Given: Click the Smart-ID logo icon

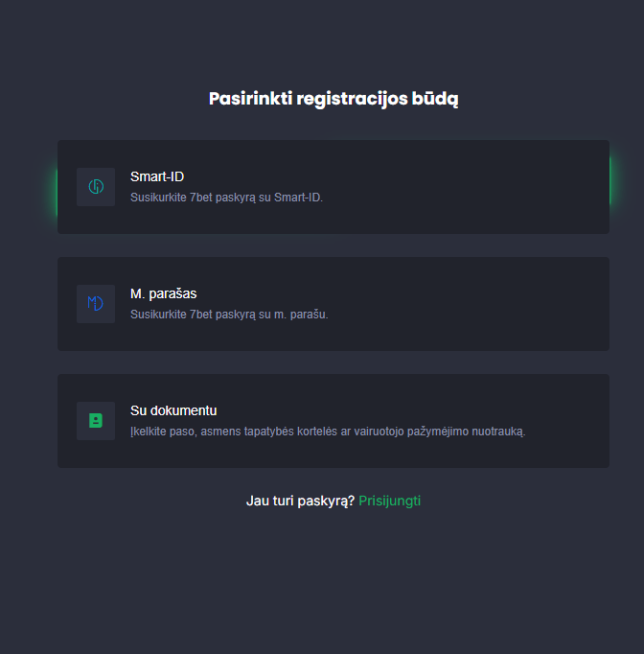Looking at the screenshot, I should click(x=96, y=186).
